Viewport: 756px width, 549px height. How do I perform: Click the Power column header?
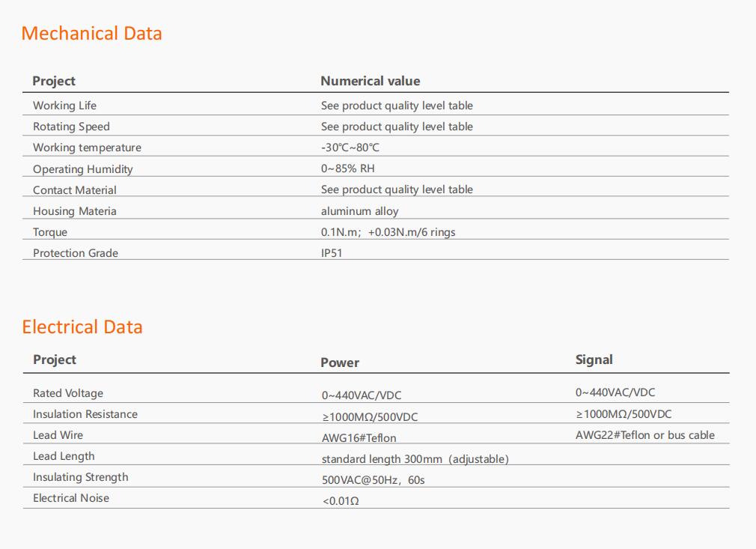point(340,363)
